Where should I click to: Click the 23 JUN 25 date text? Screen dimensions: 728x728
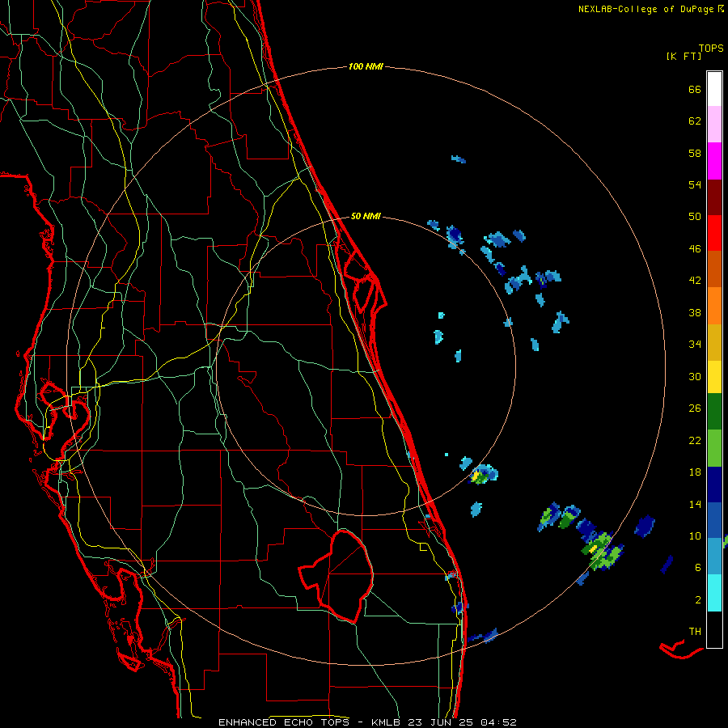click(441, 722)
